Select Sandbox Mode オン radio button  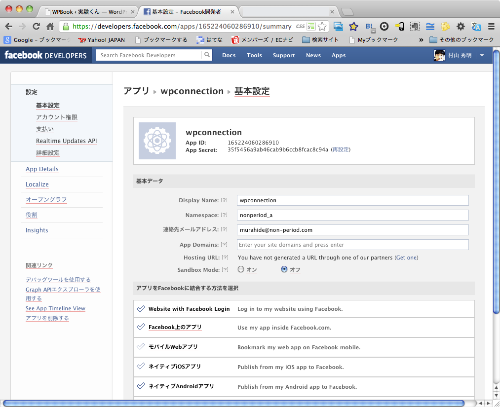click(241, 269)
